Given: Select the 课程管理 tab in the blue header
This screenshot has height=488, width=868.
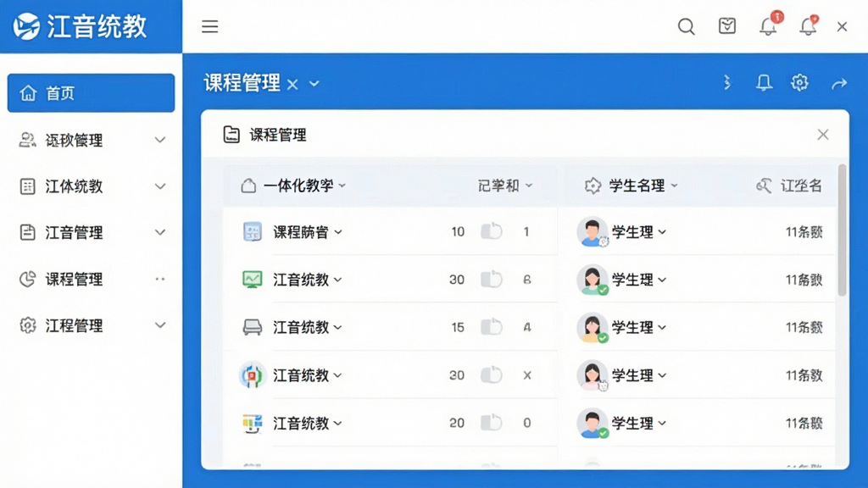Looking at the screenshot, I should tap(242, 83).
